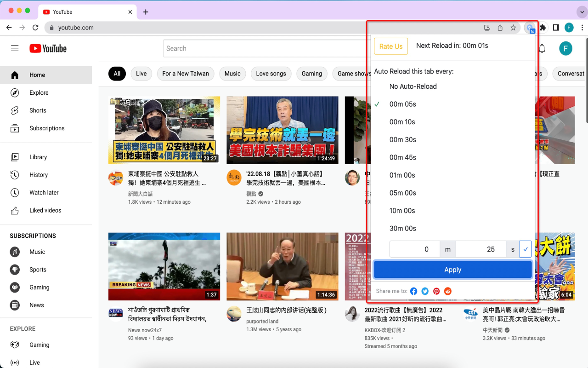Image resolution: width=588 pixels, height=368 pixels.
Task: Share the extension via Pinterest icon
Action: (436, 291)
